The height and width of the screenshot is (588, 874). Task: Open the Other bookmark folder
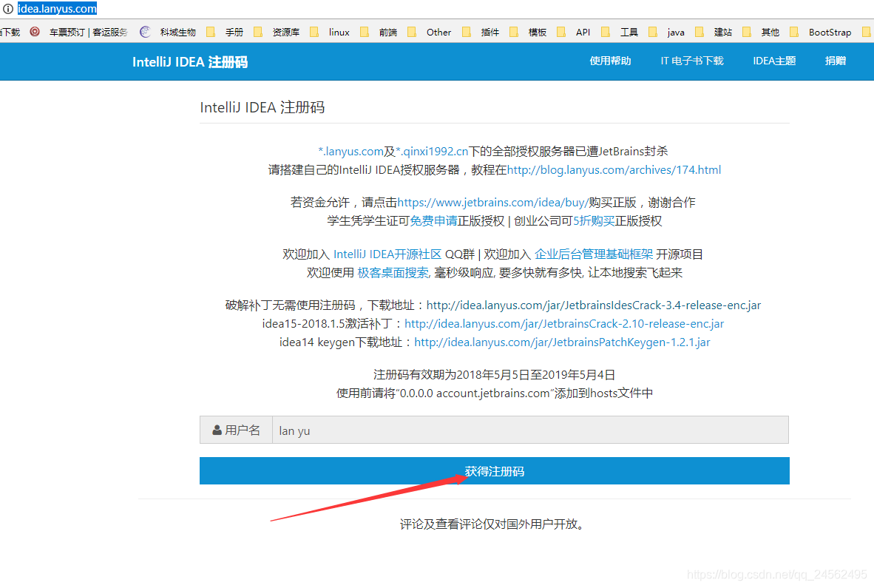(429, 33)
